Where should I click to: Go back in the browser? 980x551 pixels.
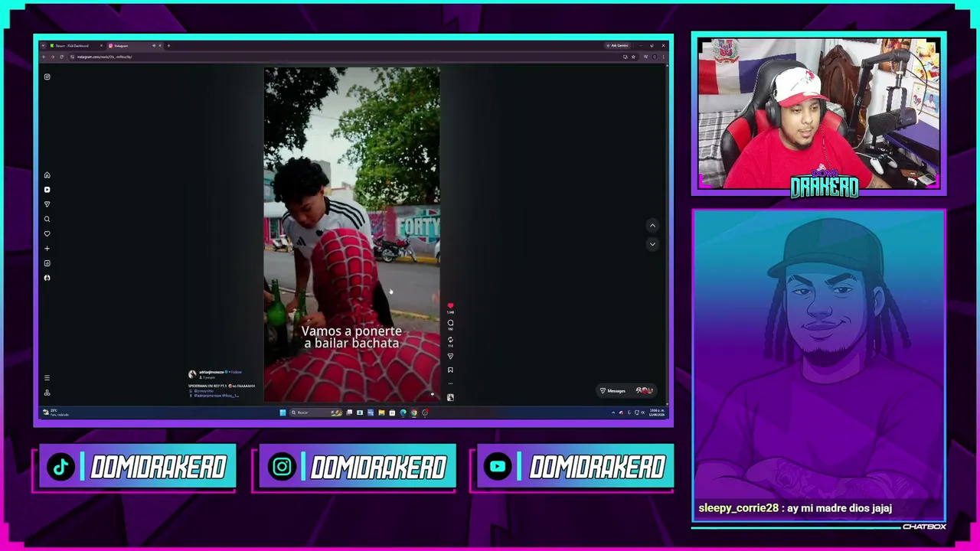(43, 57)
